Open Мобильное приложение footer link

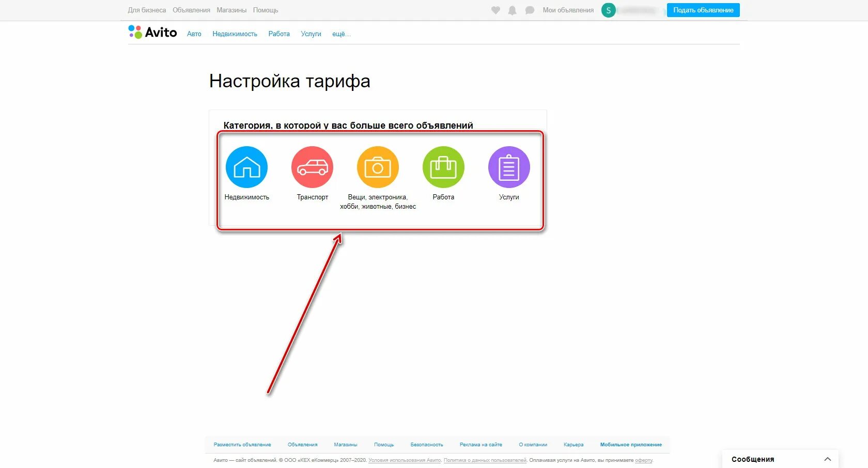pyautogui.click(x=631, y=445)
